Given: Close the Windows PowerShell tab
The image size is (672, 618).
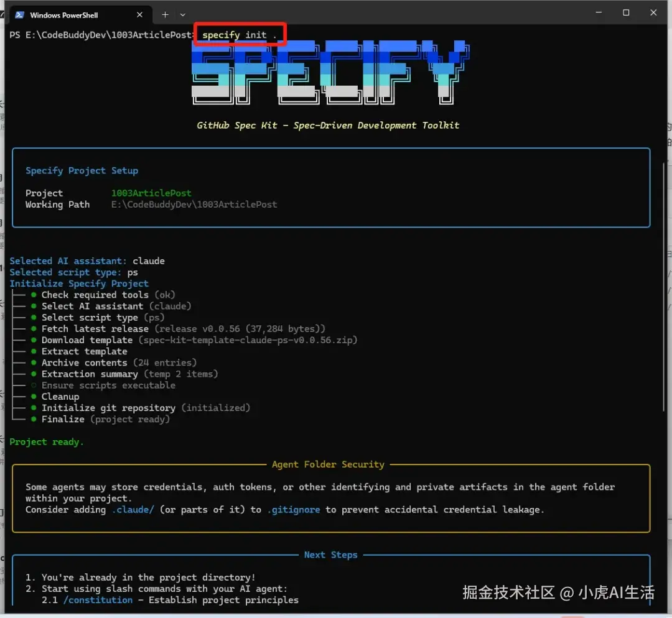Looking at the screenshot, I should [140, 15].
